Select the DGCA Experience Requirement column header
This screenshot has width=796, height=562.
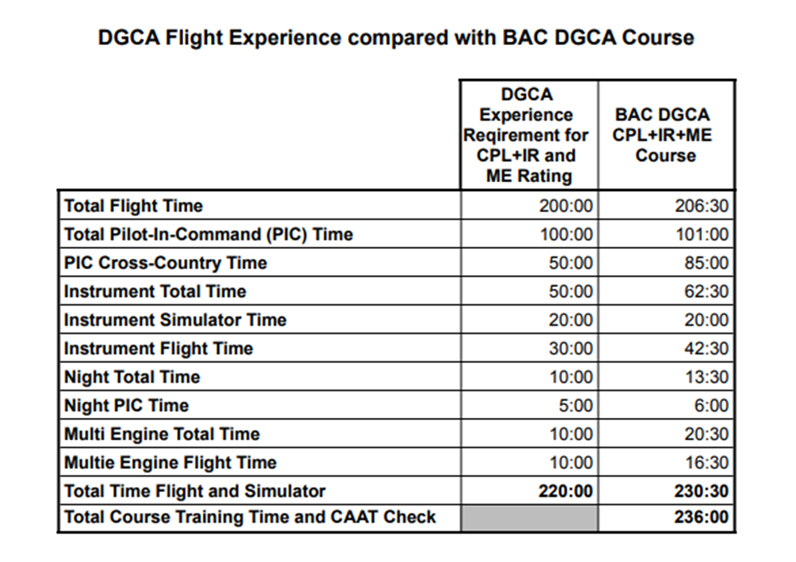pyautogui.click(x=528, y=134)
